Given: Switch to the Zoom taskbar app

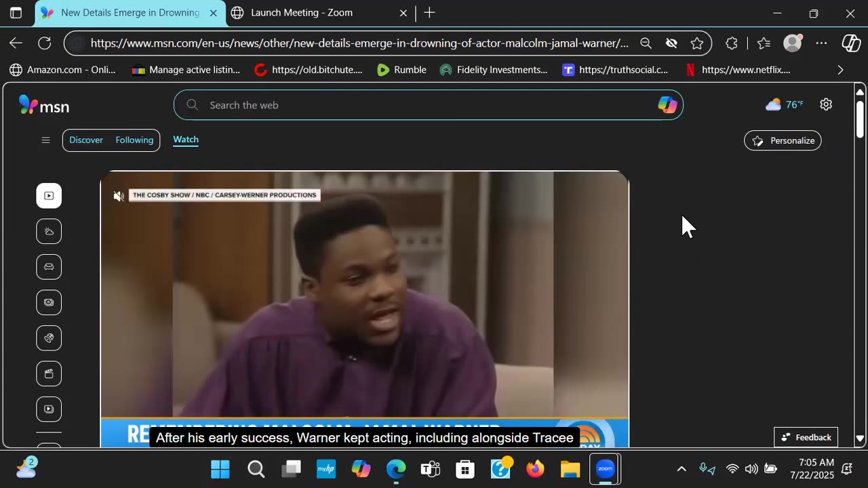Looking at the screenshot, I should point(605,469).
